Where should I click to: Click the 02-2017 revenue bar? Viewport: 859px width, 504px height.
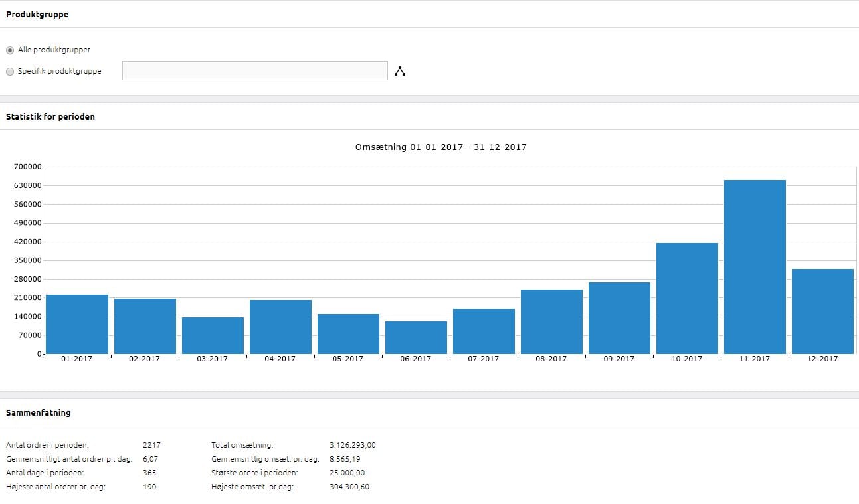click(145, 326)
